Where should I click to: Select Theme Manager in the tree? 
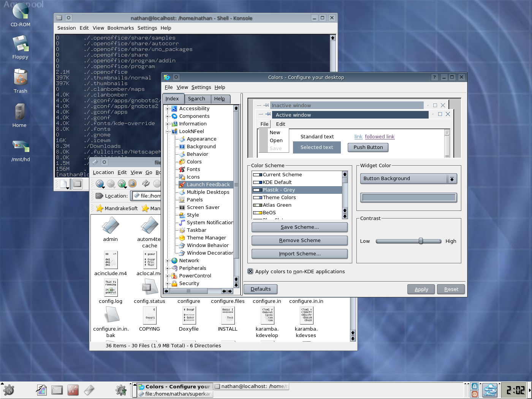click(206, 238)
